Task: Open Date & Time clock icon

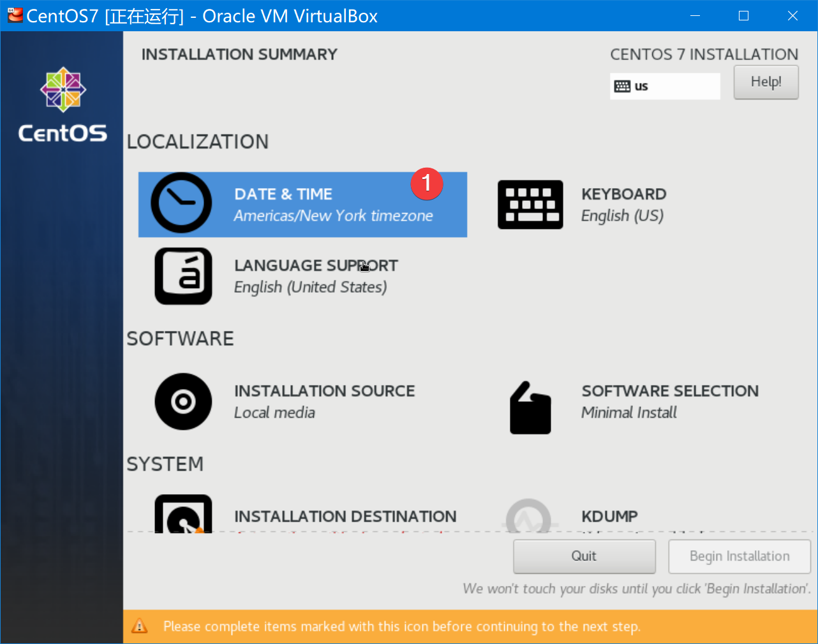Action: pos(181,203)
